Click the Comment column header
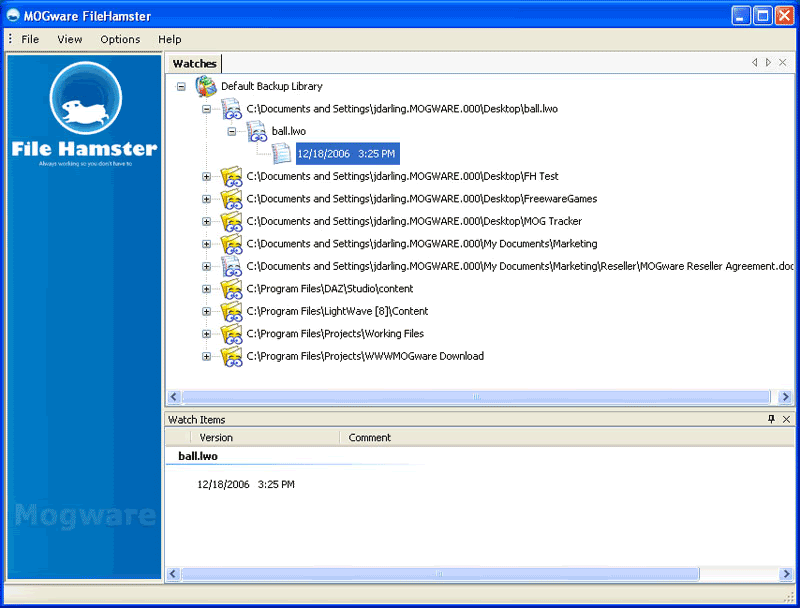 [x=370, y=438]
